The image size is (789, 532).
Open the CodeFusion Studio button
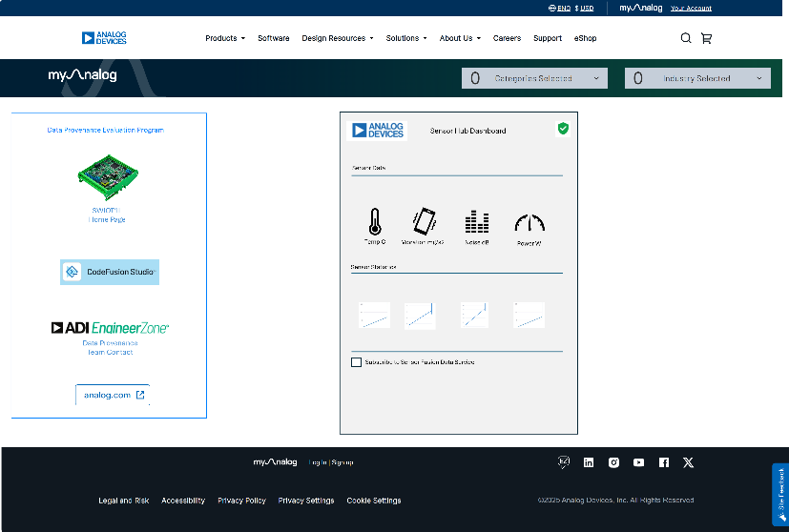(x=110, y=272)
